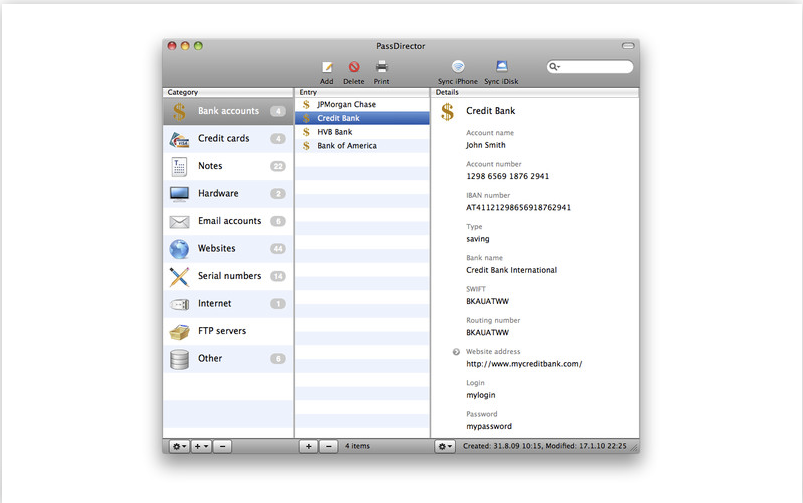The image size is (803, 503).
Task: Select the HVB Bank entry
Action: pos(362,132)
